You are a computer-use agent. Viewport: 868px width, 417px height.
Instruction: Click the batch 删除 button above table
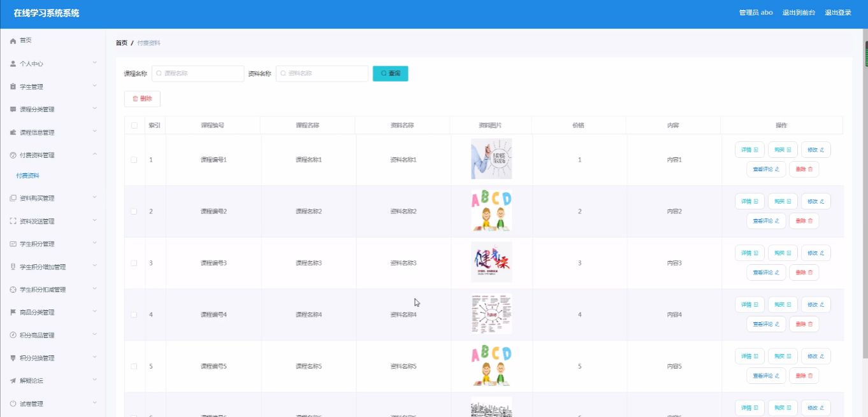pos(142,99)
